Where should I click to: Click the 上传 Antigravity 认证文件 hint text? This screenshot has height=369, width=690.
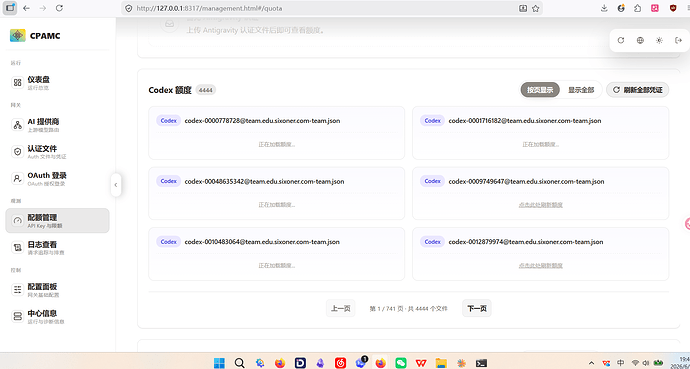(255, 30)
